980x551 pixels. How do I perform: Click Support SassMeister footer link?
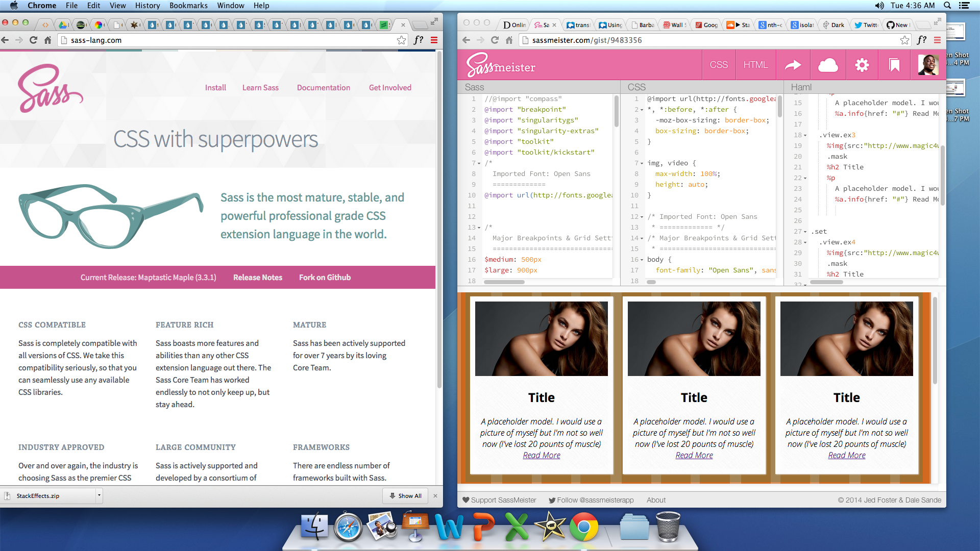(x=499, y=500)
